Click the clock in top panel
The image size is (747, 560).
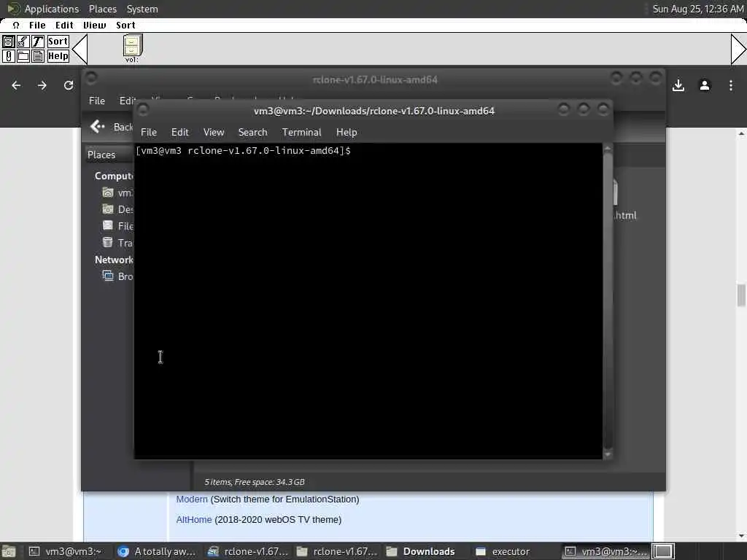tap(697, 9)
